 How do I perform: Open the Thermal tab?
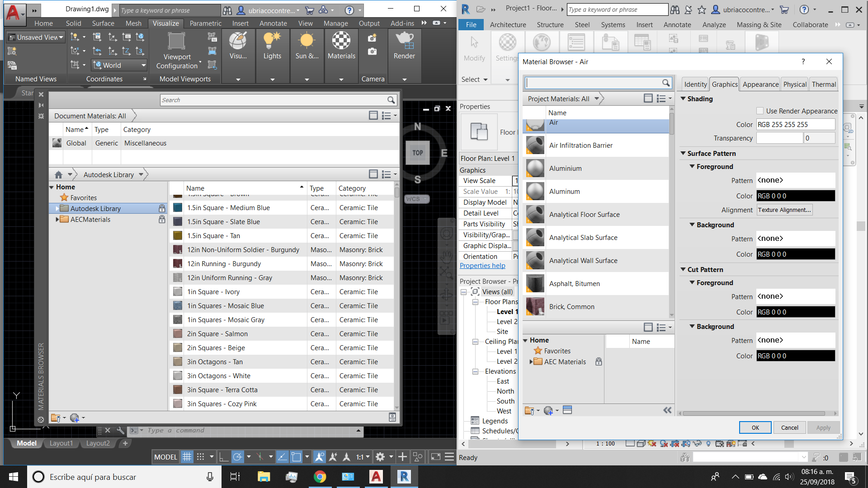tap(824, 84)
